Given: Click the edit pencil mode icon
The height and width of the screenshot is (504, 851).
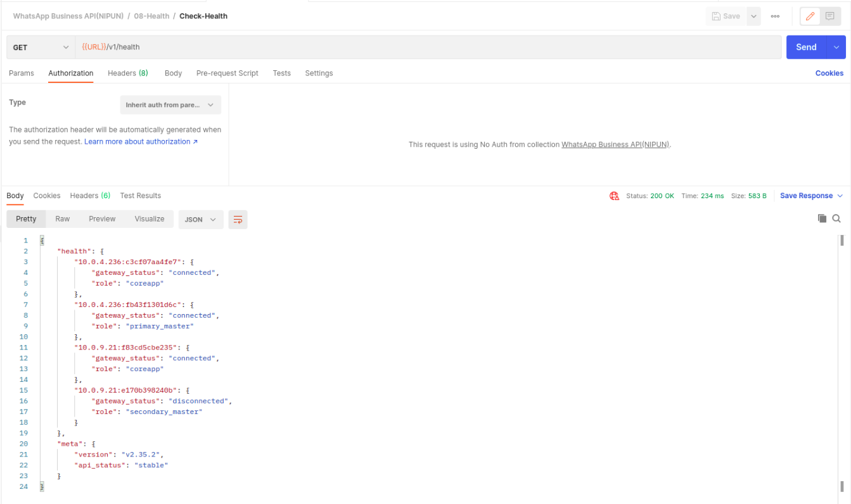Looking at the screenshot, I should pos(810,16).
